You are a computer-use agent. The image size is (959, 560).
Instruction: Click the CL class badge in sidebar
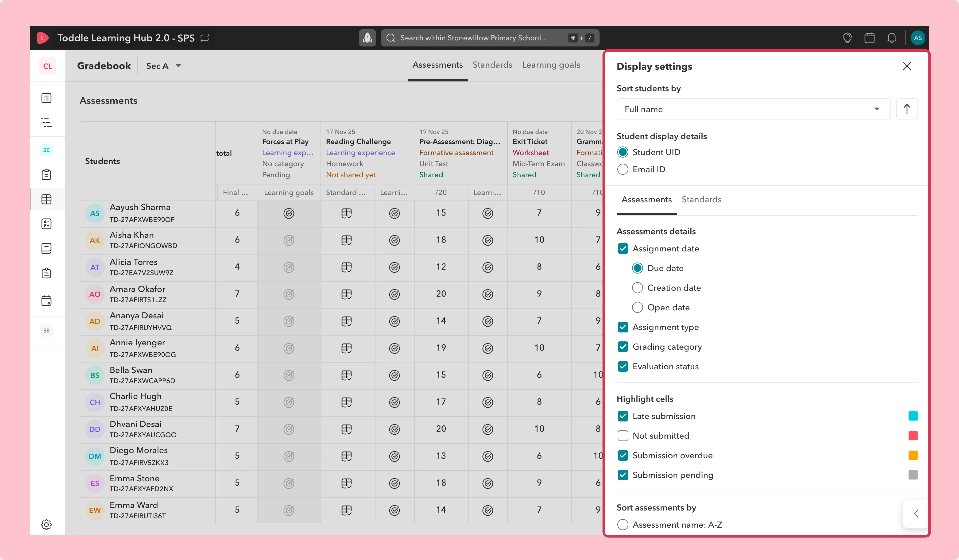48,66
